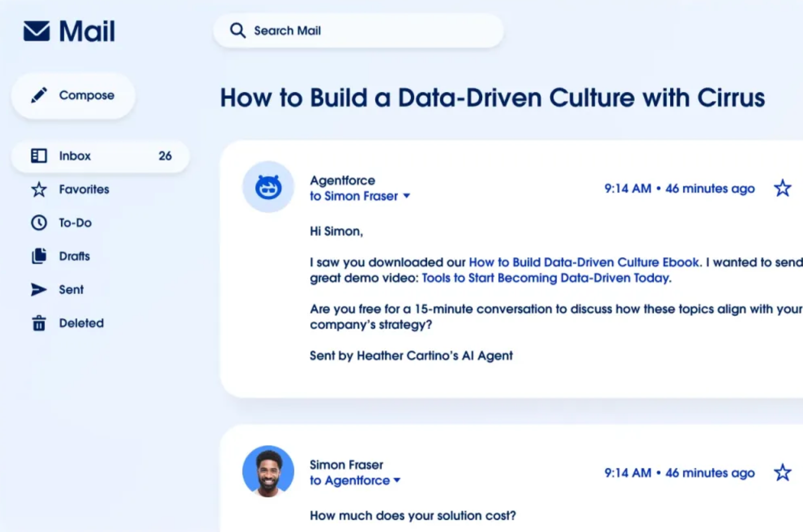Click the Compose pencil icon
This screenshot has width=803, height=532.
tap(39, 95)
